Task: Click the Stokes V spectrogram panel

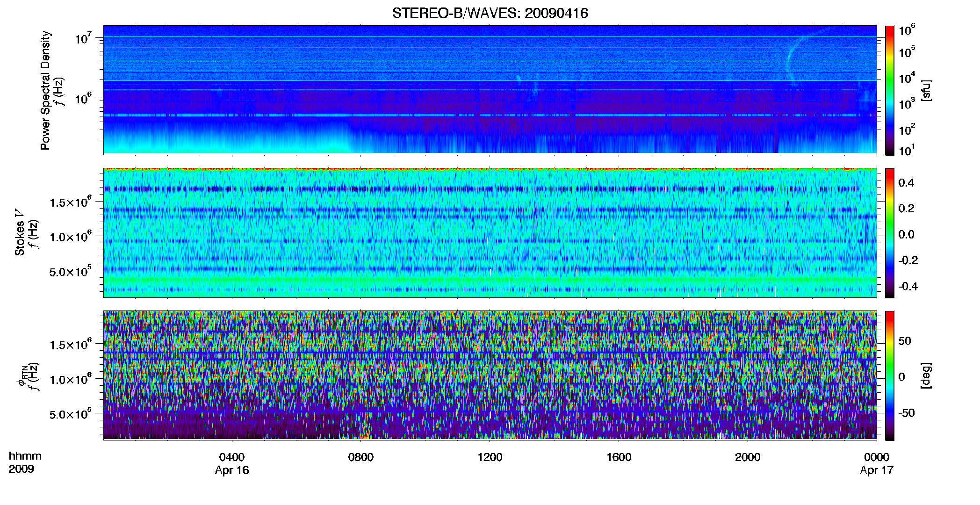Action: pos(490,233)
